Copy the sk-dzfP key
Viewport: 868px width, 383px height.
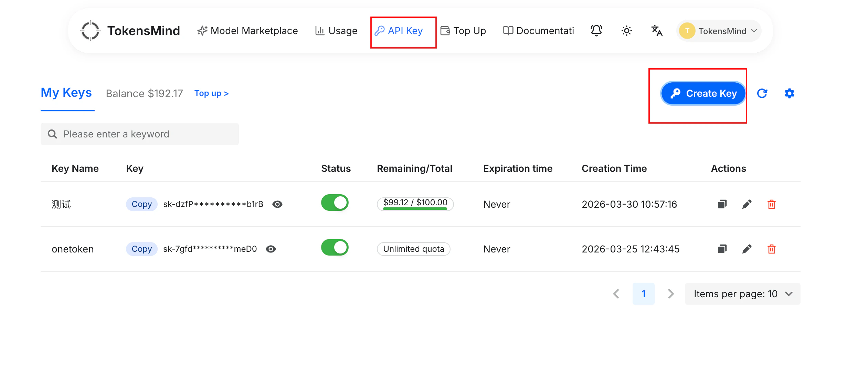141,204
